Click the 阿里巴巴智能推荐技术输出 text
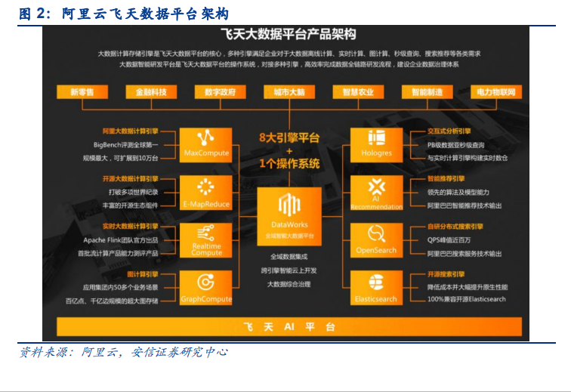Screen dimensions: 571x392 click(x=465, y=205)
